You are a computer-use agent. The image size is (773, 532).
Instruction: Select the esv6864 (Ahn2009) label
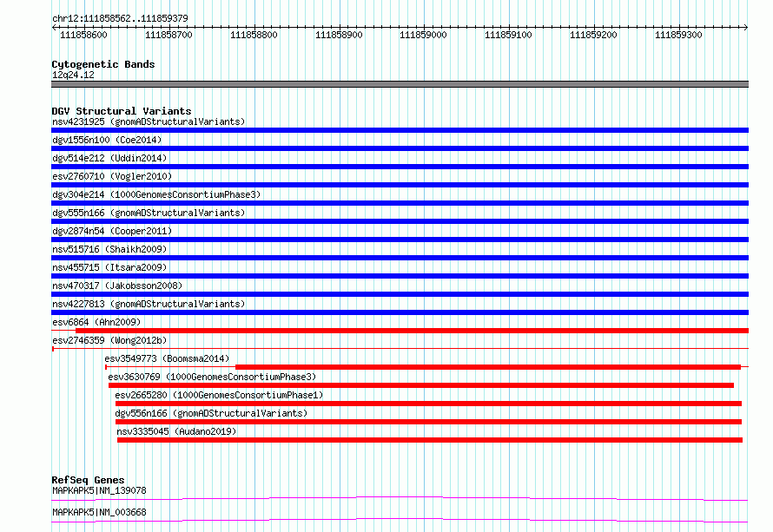pyautogui.click(x=96, y=322)
